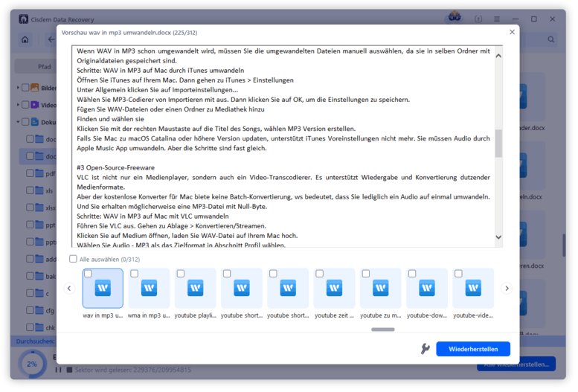Click the feedback icon in title bar
The height and width of the screenshot is (392, 578).
click(478, 19)
